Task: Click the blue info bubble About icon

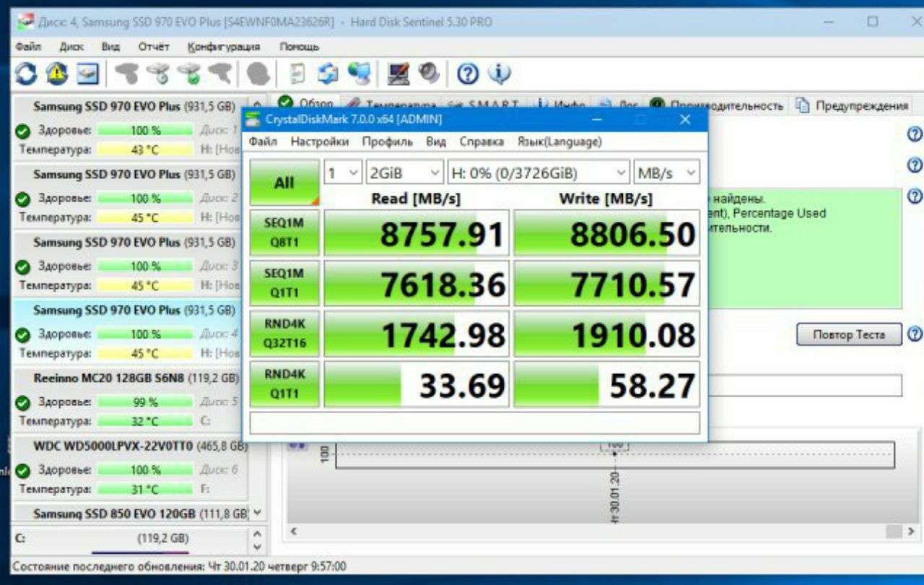Action: coord(499,73)
